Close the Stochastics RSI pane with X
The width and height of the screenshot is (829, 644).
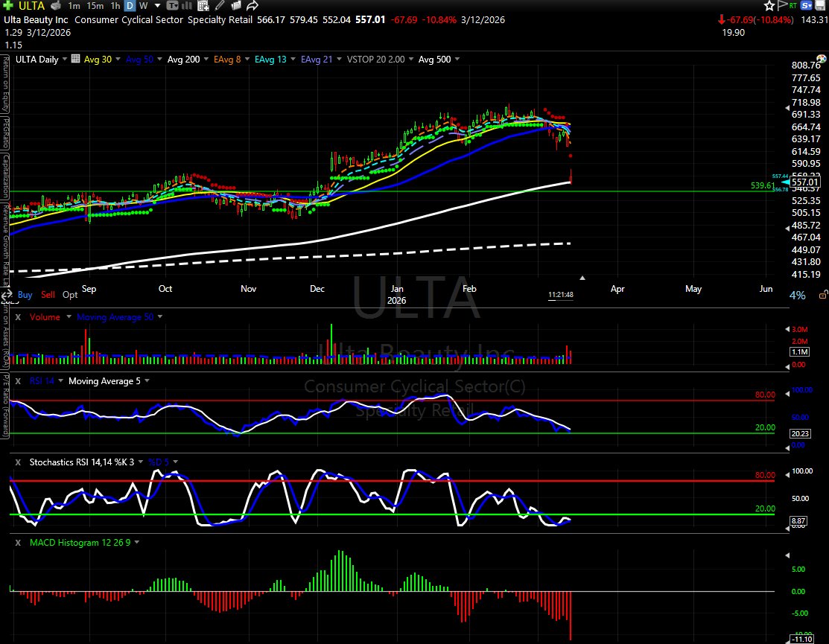point(18,462)
